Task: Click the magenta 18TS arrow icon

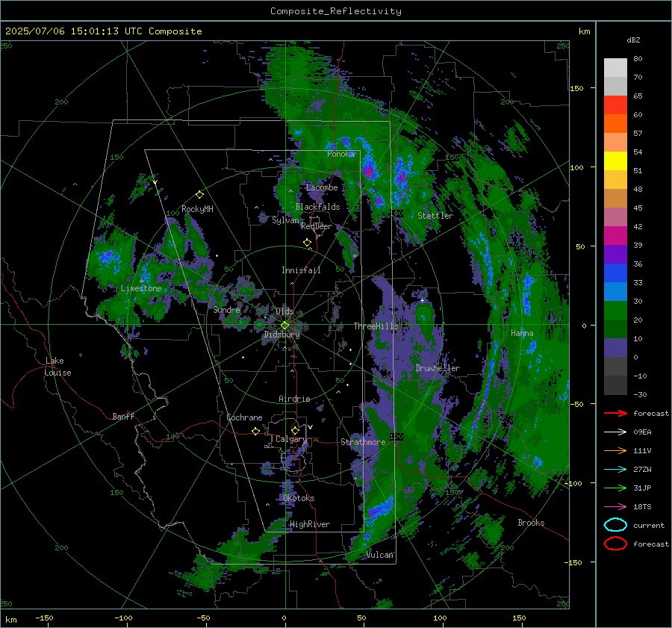Action: click(615, 507)
